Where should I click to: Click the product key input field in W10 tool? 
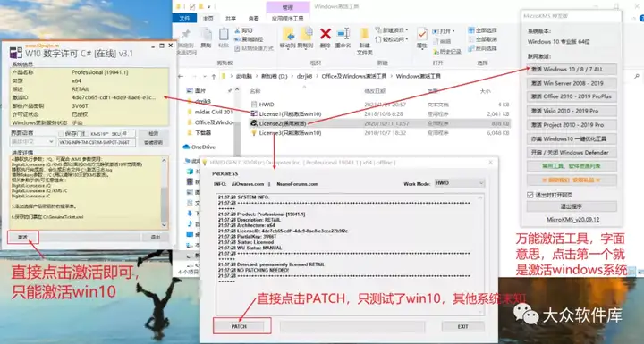click(97, 142)
